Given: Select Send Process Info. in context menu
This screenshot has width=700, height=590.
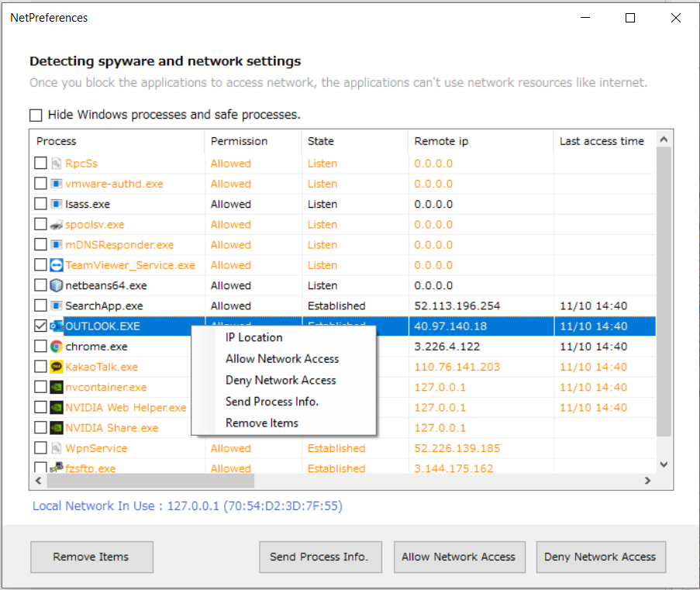Looking at the screenshot, I should click(284, 402).
